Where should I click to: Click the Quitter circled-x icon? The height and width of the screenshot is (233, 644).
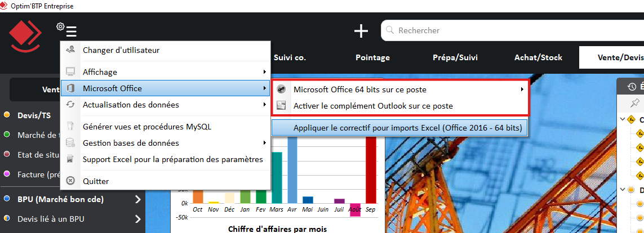71,181
